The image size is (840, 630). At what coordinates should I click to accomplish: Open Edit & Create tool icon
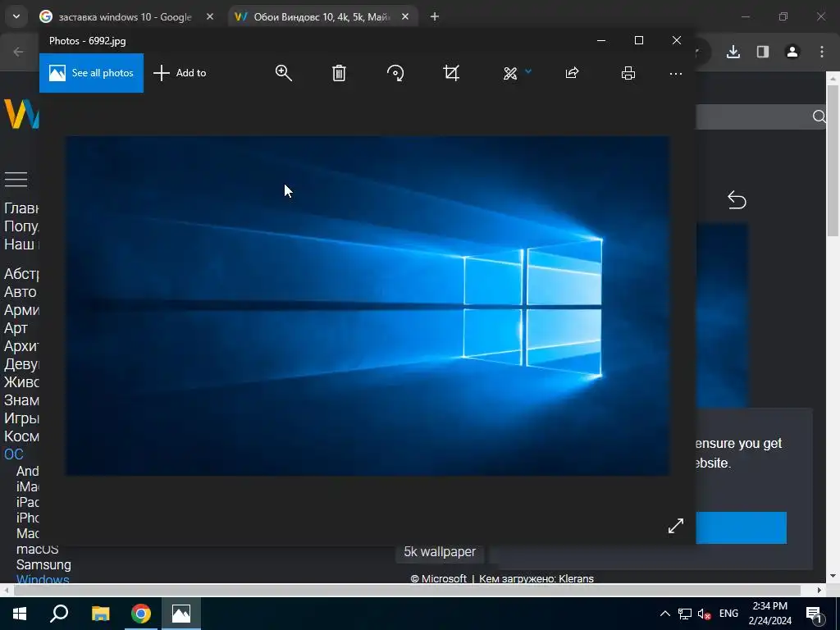tap(510, 73)
